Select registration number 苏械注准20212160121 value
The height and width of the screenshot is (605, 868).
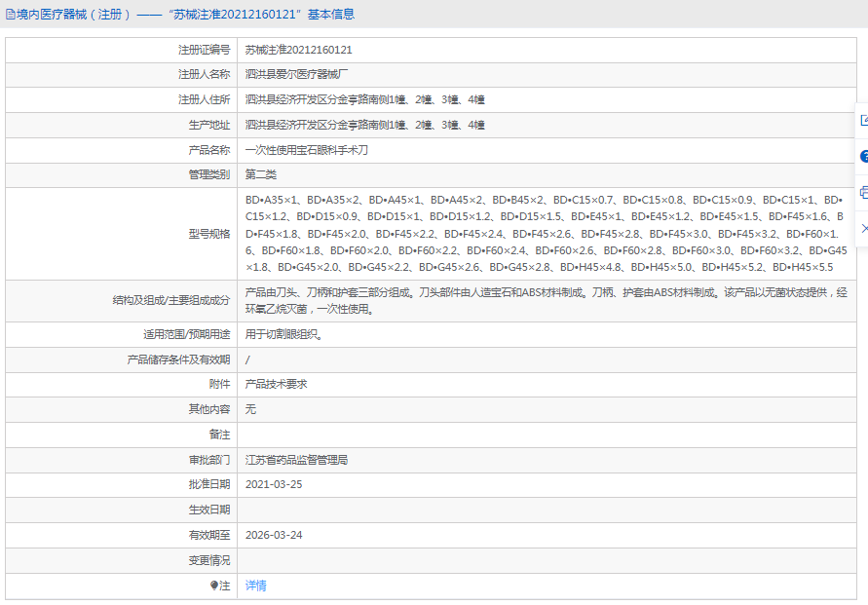298,50
